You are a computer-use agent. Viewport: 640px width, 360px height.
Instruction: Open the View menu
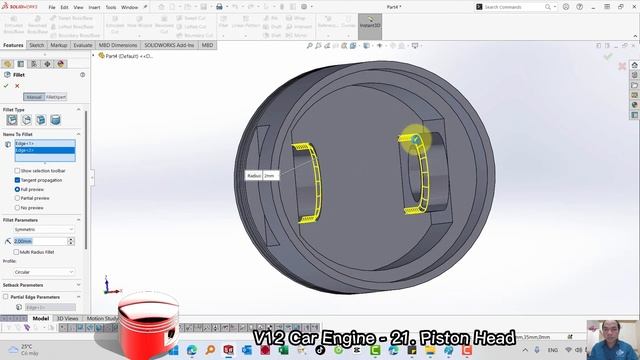point(78,7)
